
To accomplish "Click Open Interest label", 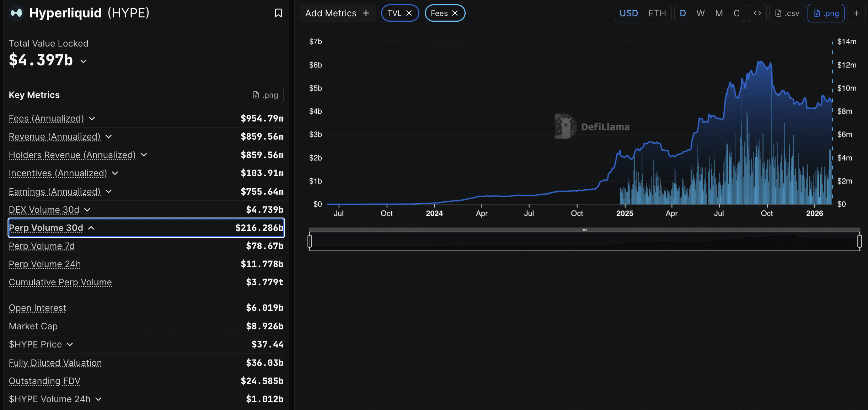I will (x=37, y=308).
